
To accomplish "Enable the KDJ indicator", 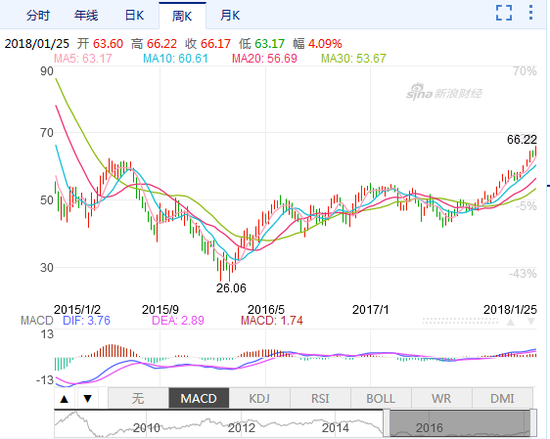I will pyautogui.click(x=260, y=398).
